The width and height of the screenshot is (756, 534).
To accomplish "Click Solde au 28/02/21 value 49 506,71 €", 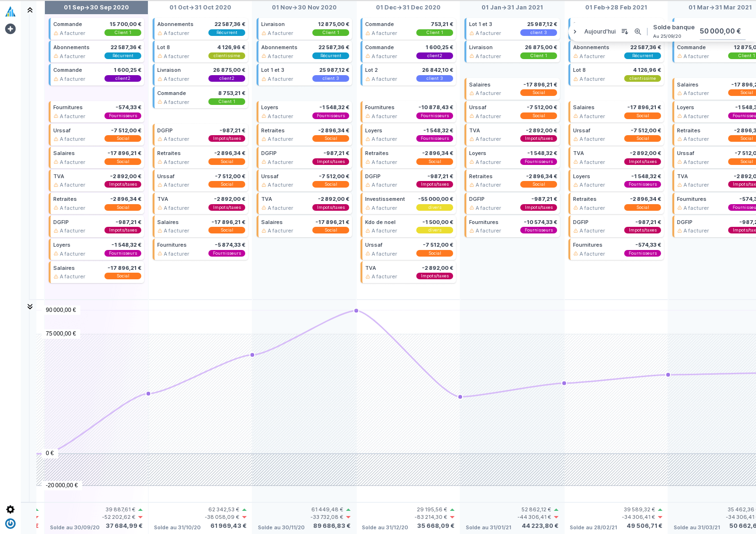I will pos(644,526).
